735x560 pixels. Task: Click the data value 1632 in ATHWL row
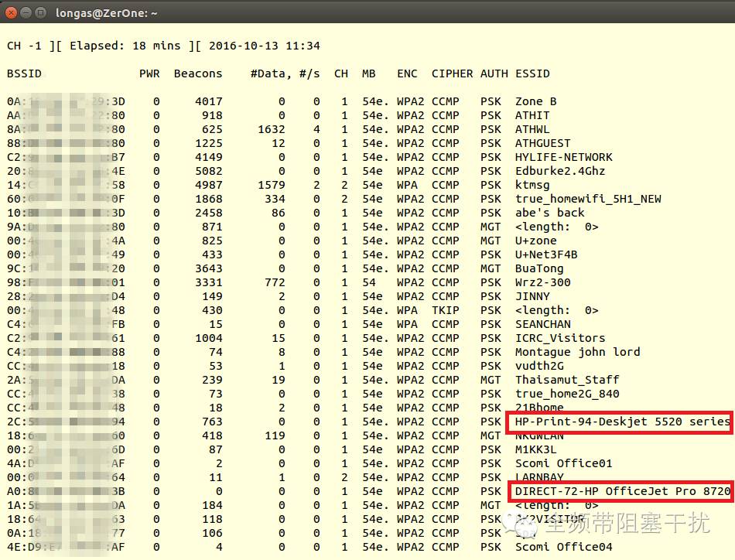272,129
